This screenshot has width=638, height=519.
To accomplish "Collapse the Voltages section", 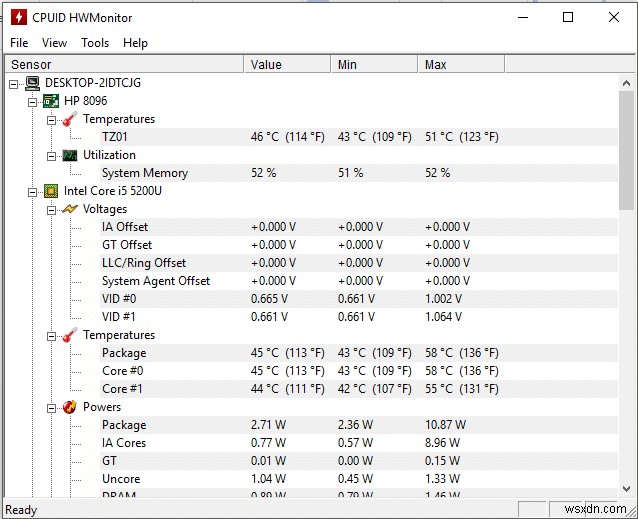I will tap(52, 209).
